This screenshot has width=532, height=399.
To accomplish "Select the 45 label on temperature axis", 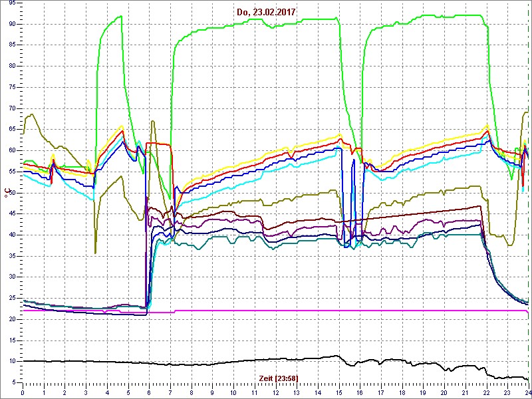I will 11,213.
